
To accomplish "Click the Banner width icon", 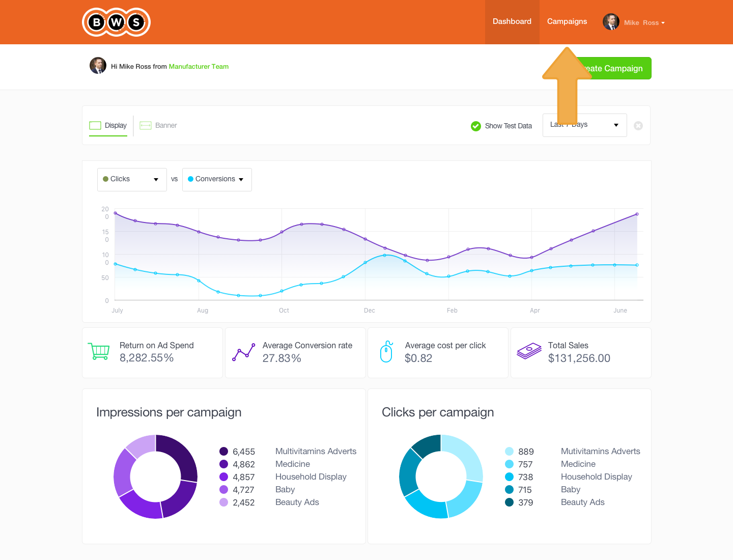I will point(146,126).
